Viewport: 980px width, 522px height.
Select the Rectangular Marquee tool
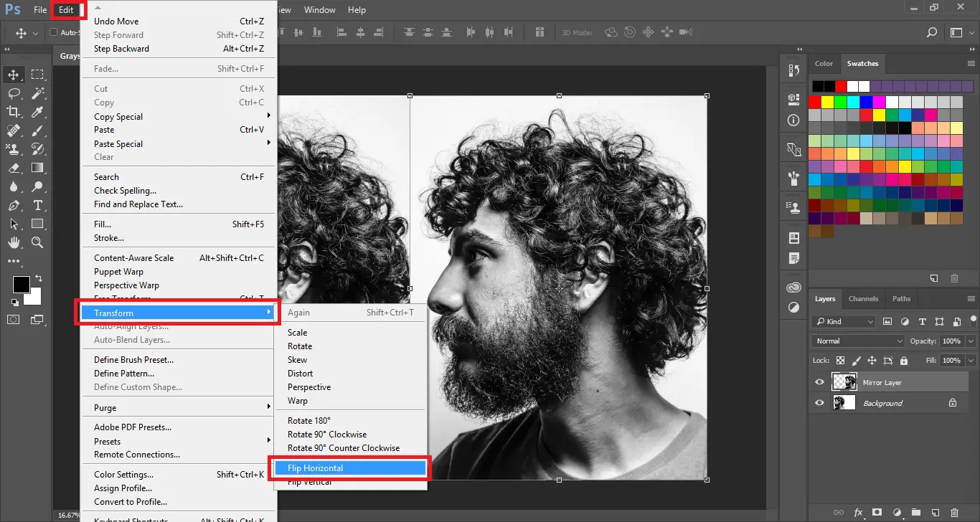coord(37,75)
